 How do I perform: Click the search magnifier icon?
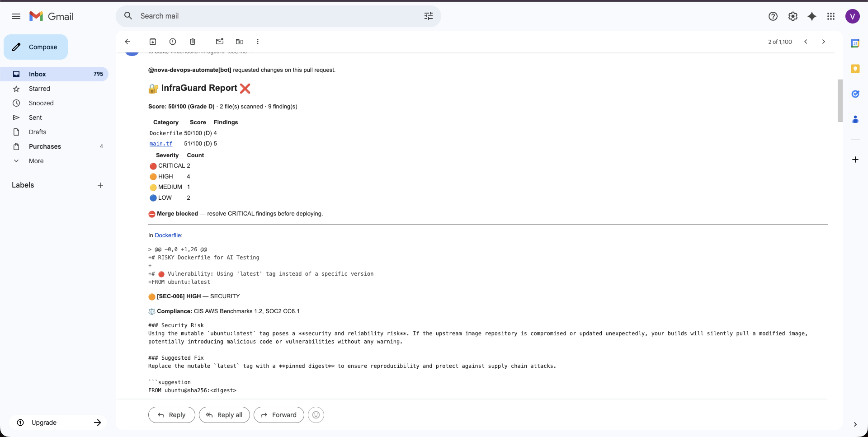pyautogui.click(x=128, y=16)
